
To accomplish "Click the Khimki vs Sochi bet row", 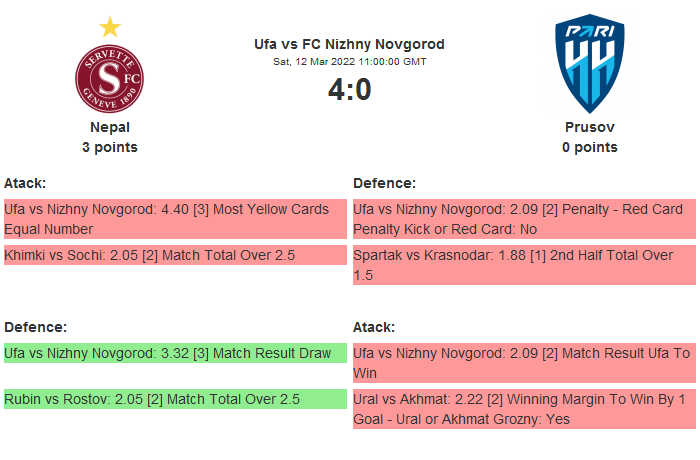I will click(x=174, y=255).
